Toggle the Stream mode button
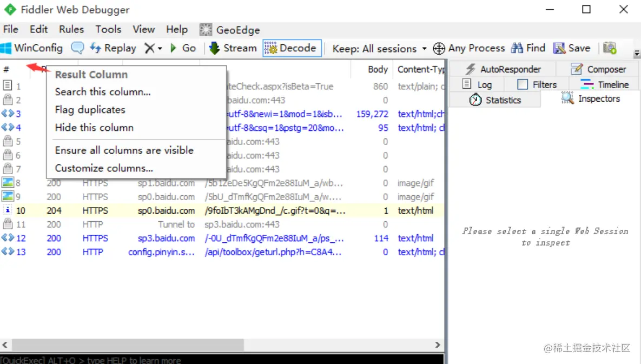Viewport: 641px width, 364px height. coord(233,48)
